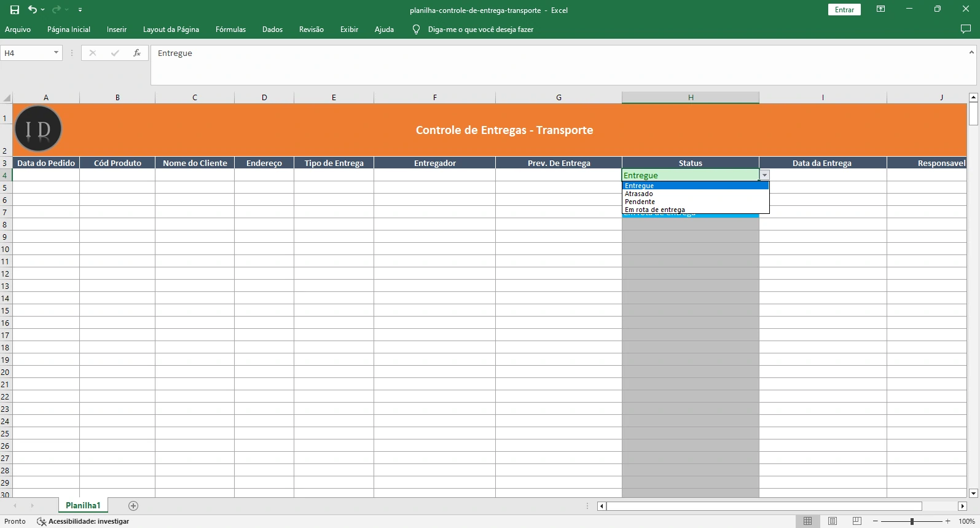Open the Arquivo menu
Image resolution: width=980 pixels, height=528 pixels.
tap(18, 30)
